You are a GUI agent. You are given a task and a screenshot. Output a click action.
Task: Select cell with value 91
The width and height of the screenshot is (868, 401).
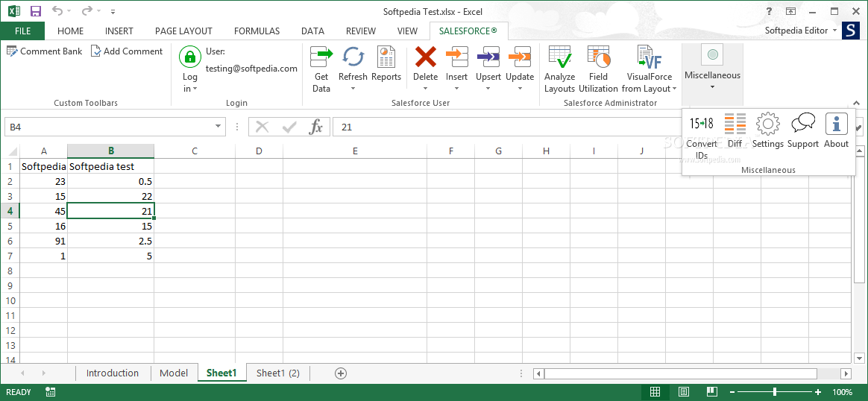(44, 241)
